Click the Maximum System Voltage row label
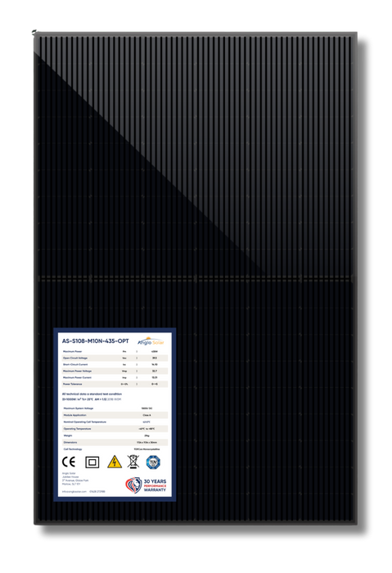Image resolution: width=392 pixels, height=573 pixels. [79, 408]
